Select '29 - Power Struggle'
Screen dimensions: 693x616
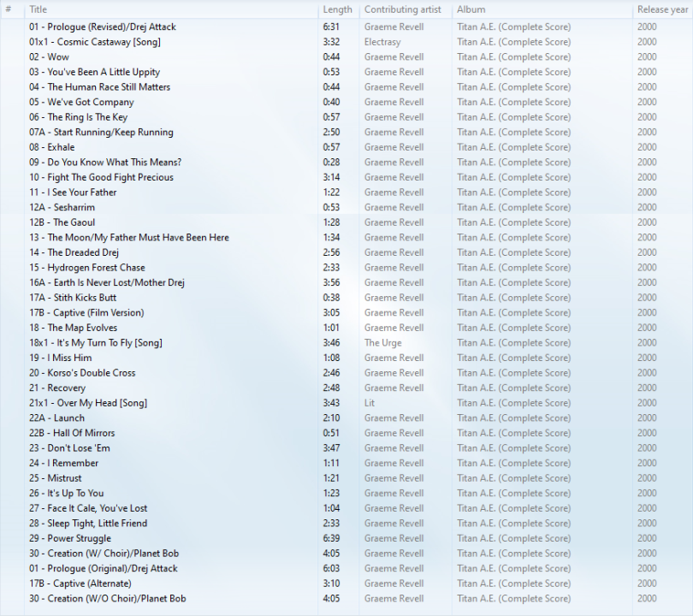click(x=70, y=538)
